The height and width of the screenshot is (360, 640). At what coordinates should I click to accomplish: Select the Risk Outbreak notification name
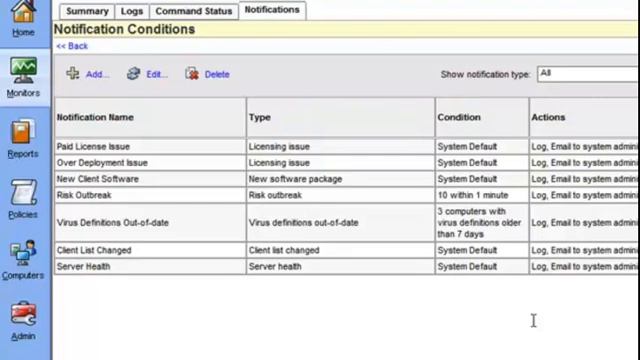pyautogui.click(x=84, y=195)
